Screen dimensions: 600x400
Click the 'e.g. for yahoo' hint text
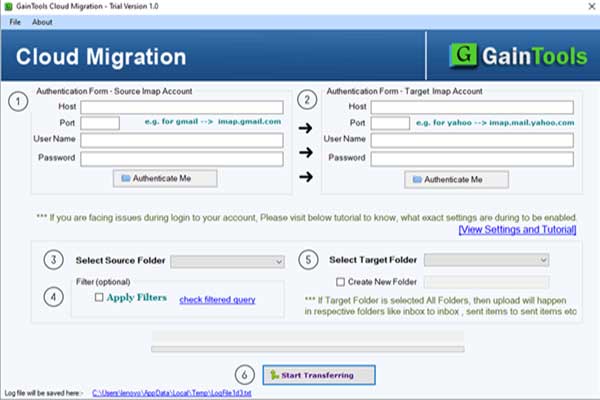pos(495,123)
